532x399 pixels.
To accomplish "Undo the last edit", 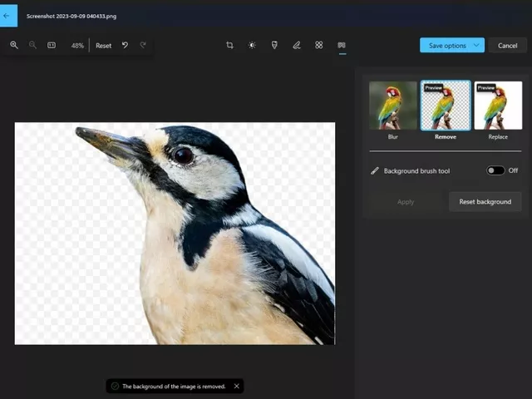I will [x=125, y=45].
